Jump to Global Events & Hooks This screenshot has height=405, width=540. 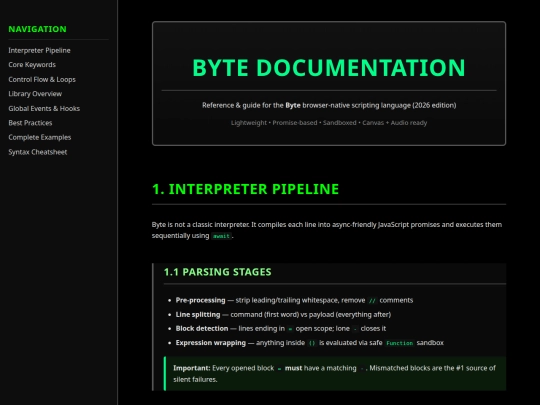(x=44, y=108)
